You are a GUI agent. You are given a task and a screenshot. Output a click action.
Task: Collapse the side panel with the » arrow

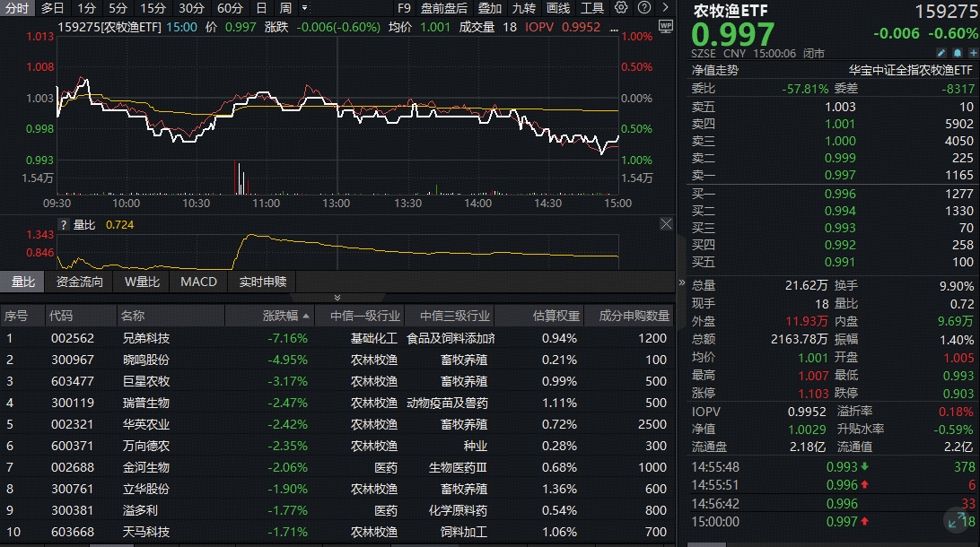tap(682, 282)
